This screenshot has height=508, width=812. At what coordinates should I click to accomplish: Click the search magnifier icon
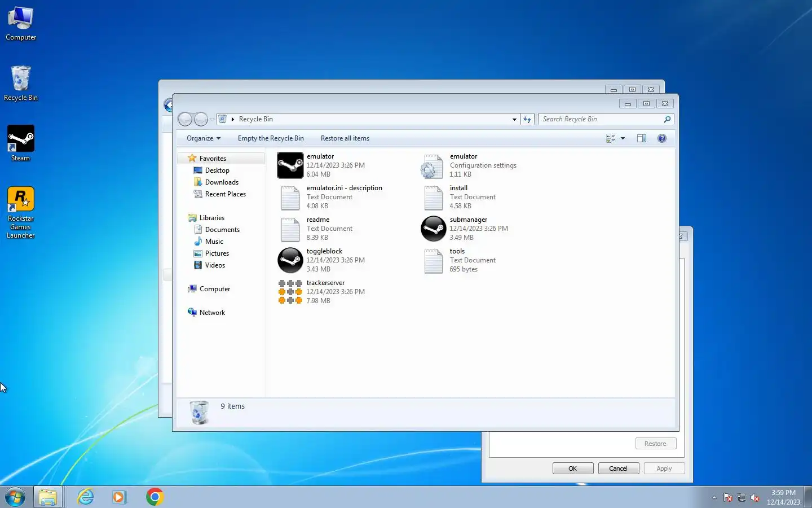(667, 119)
